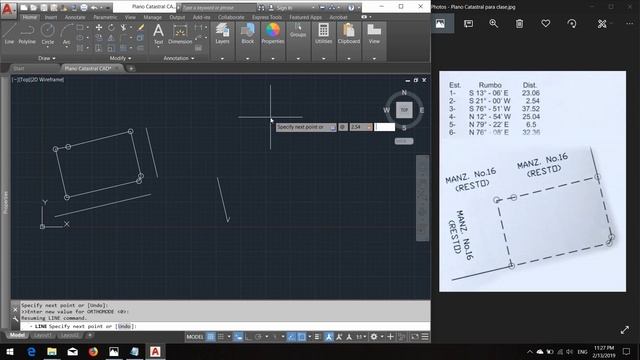The height and width of the screenshot is (360, 640).
Task: Expand the Annotation panel dropdown
Action: click(x=179, y=58)
